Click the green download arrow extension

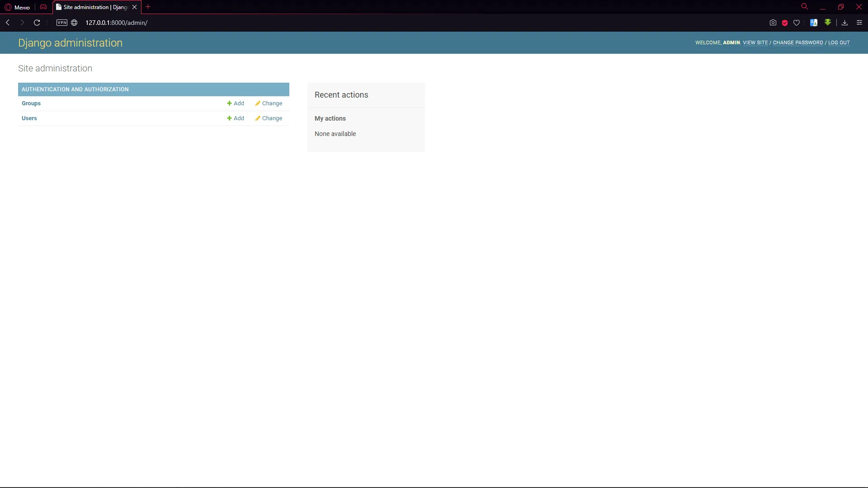[828, 22]
